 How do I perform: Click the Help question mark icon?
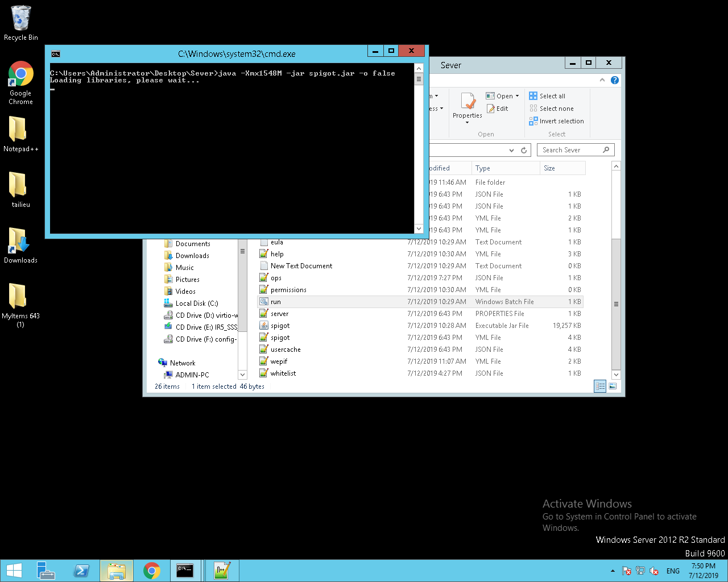pyautogui.click(x=614, y=80)
